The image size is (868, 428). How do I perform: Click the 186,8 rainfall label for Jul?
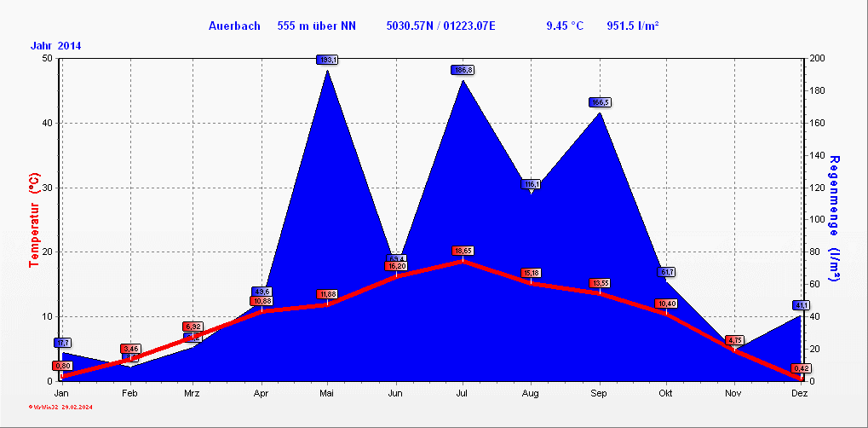463,70
